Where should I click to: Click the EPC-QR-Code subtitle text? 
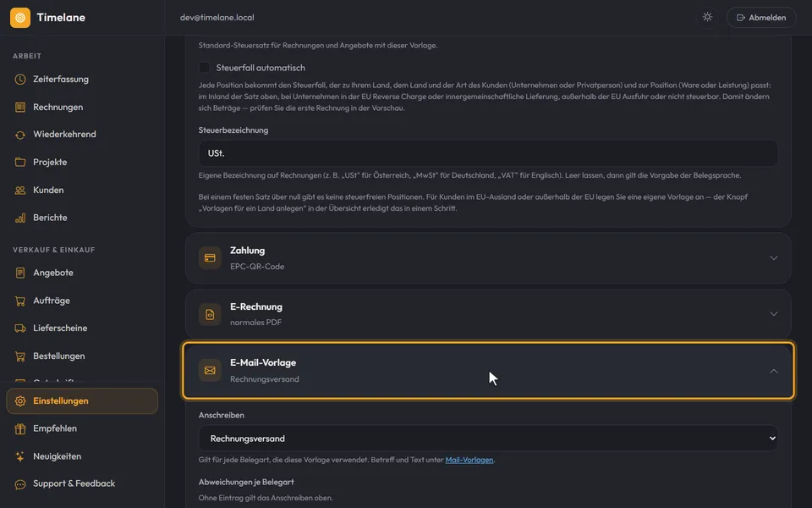tap(257, 267)
